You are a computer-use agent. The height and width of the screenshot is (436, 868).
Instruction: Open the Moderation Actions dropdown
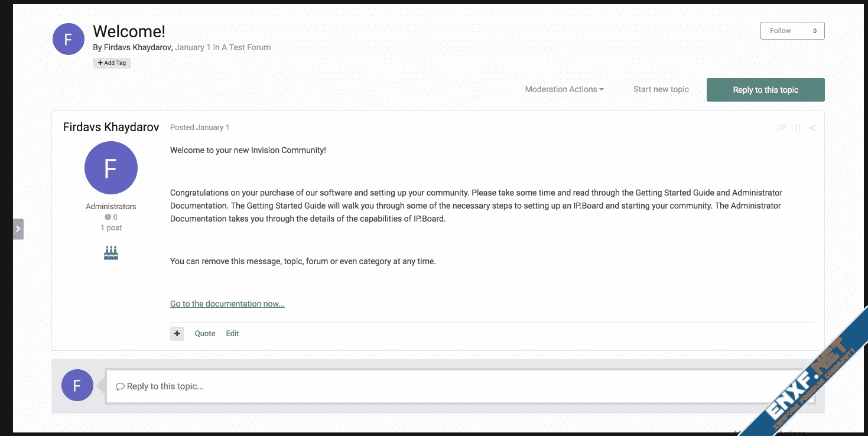(x=564, y=90)
